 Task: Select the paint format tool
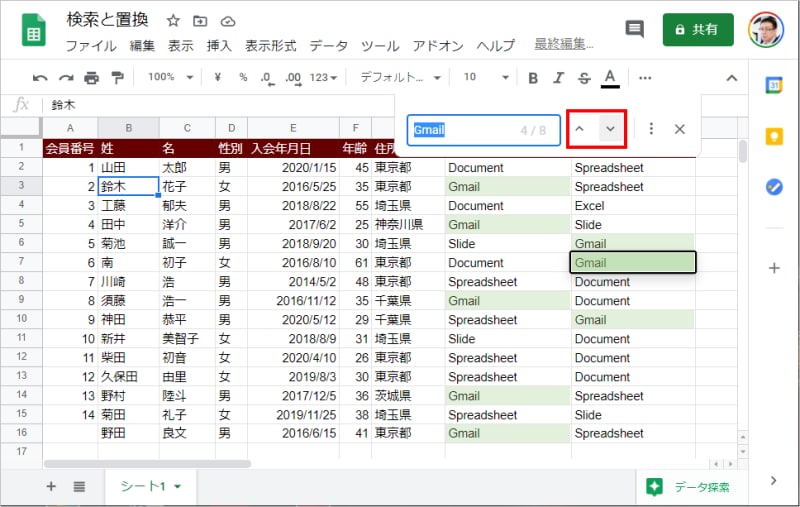pyautogui.click(x=117, y=78)
